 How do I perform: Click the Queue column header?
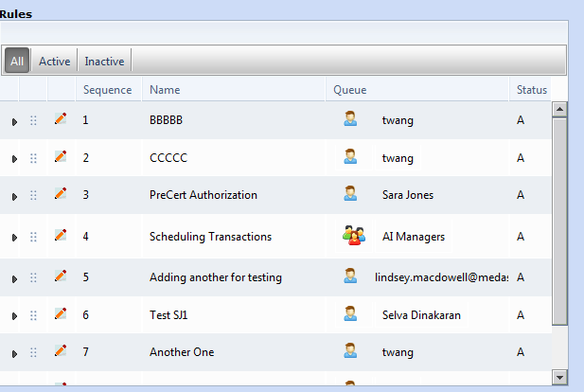click(x=350, y=90)
